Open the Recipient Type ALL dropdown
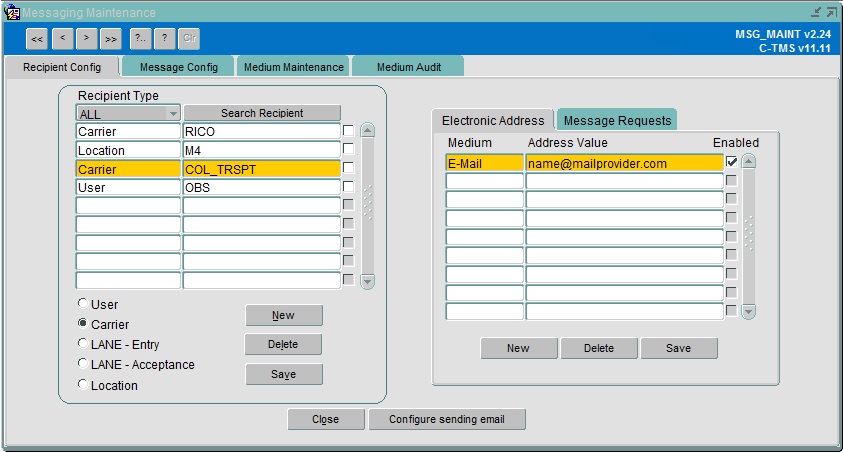 (173, 113)
